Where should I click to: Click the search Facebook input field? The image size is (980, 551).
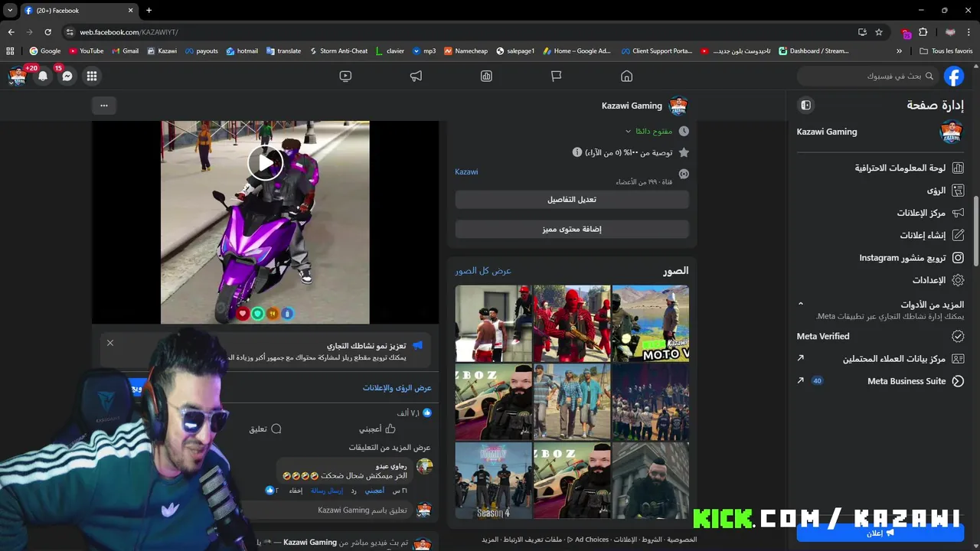pyautogui.click(x=867, y=76)
